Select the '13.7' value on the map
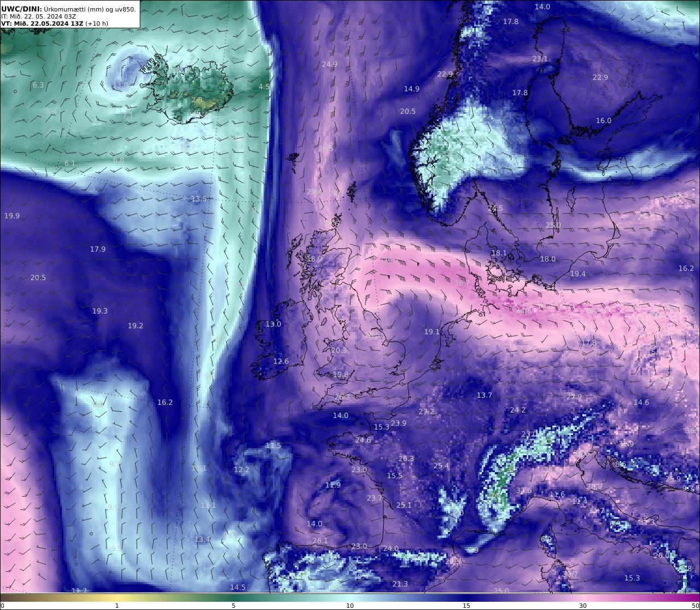The height and width of the screenshot is (610, 700). click(485, 395)
